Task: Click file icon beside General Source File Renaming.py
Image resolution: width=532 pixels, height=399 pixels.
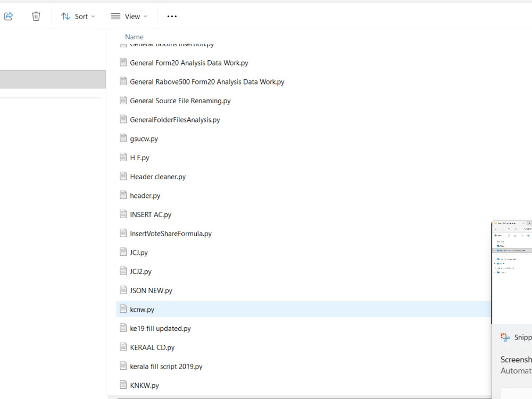Action: pos(123,100)
